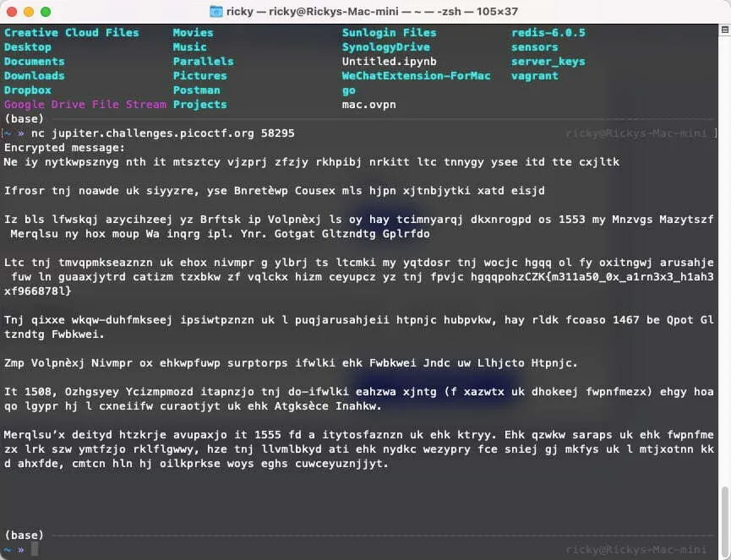Click the mac.ovpn file in listing
This screenshot has width=731, height=560.
click(x=368, y=105)
